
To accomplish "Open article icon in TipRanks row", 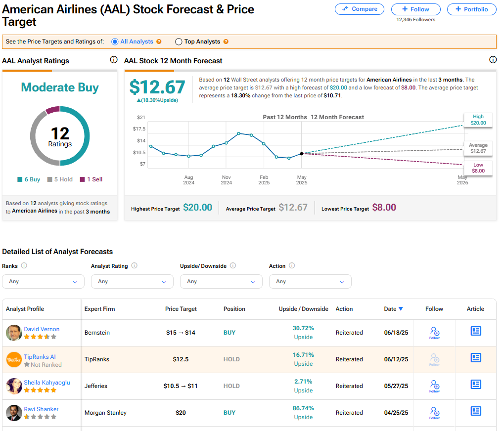I will click(x=476, y=357).
